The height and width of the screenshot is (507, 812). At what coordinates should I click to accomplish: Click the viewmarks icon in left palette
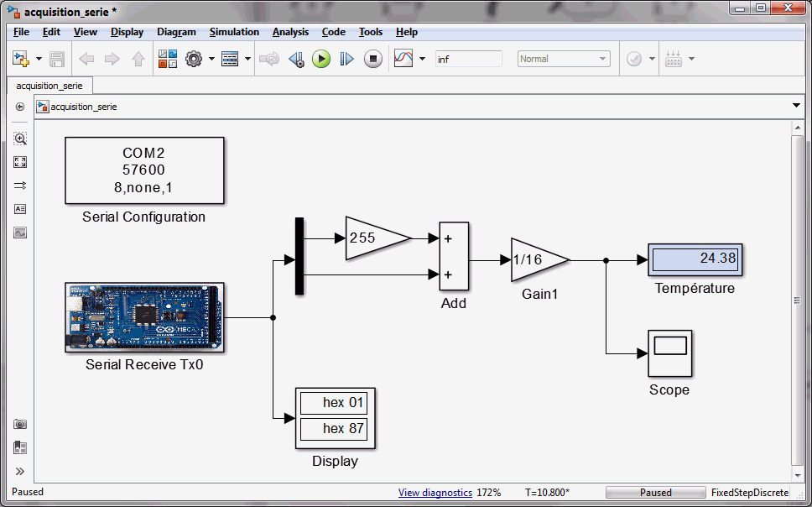pos(20,447)
